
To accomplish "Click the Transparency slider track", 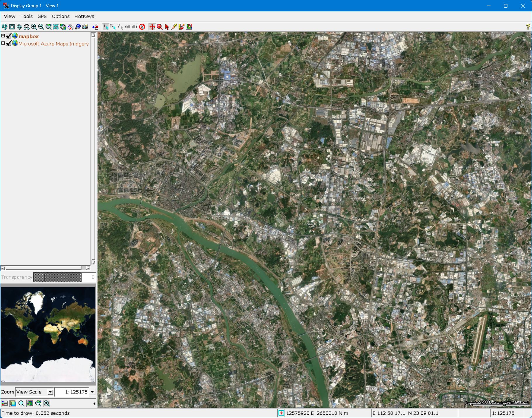I will (x=57, y=277).
